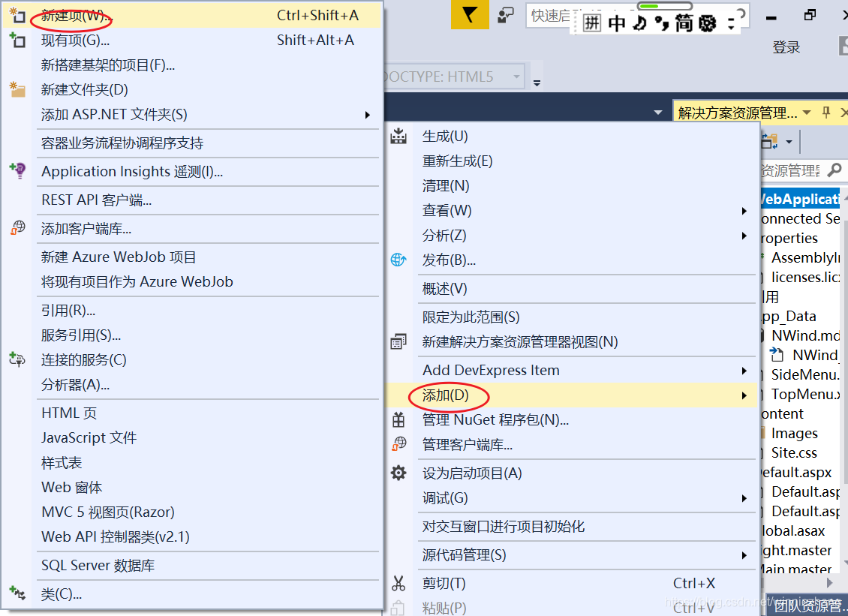Click the yellow filter notification icon

[470, 14]
